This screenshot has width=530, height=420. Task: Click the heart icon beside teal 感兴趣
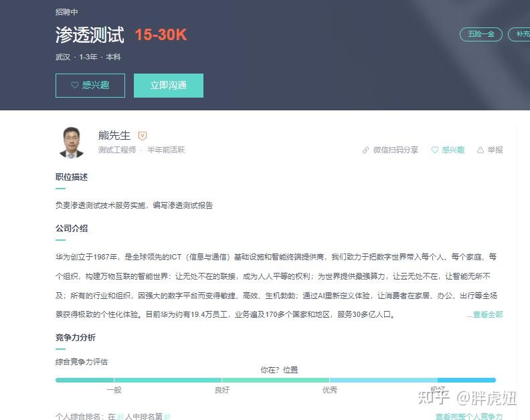[435, 150]
